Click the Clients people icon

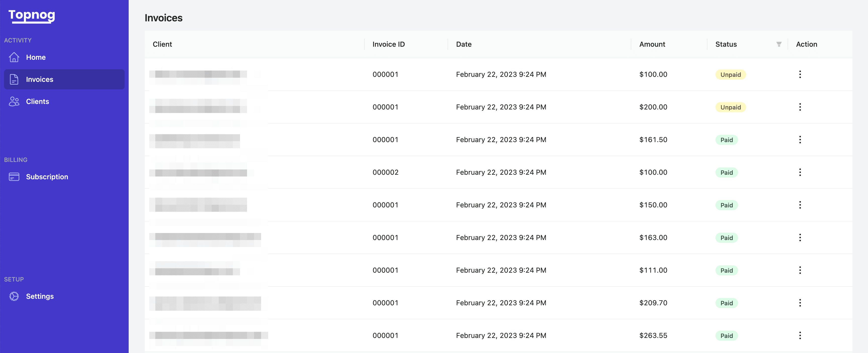14,101
